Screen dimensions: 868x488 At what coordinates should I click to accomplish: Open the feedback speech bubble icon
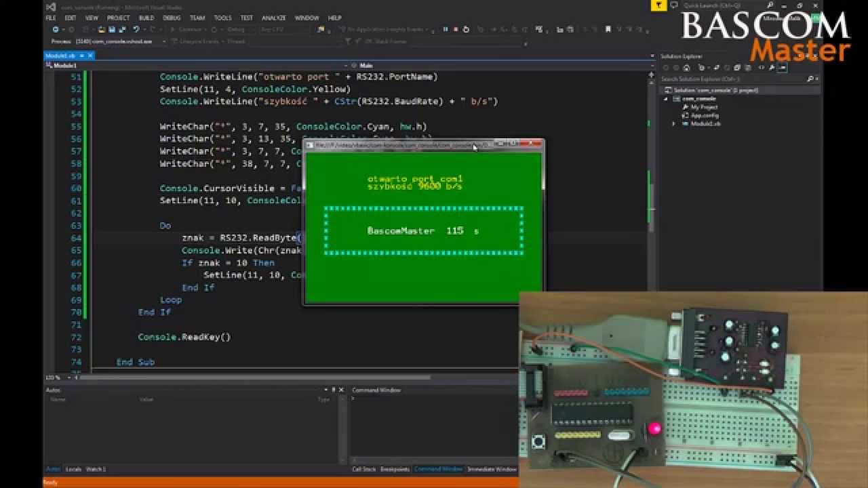[673, 5]
